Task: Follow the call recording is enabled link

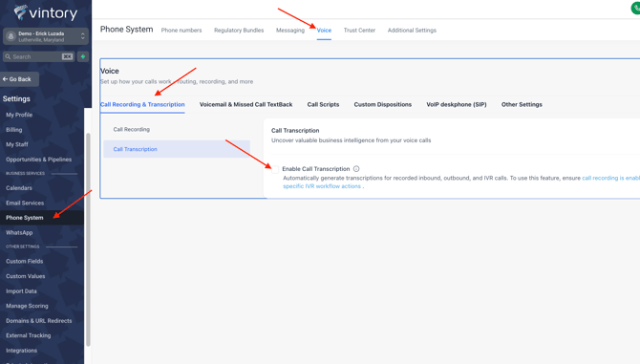Action: 610,178
